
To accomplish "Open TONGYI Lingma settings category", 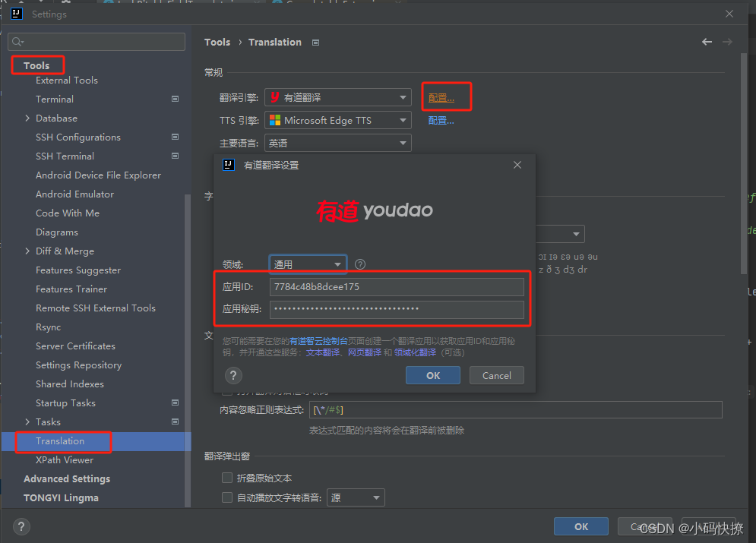I will click(61, 497).
